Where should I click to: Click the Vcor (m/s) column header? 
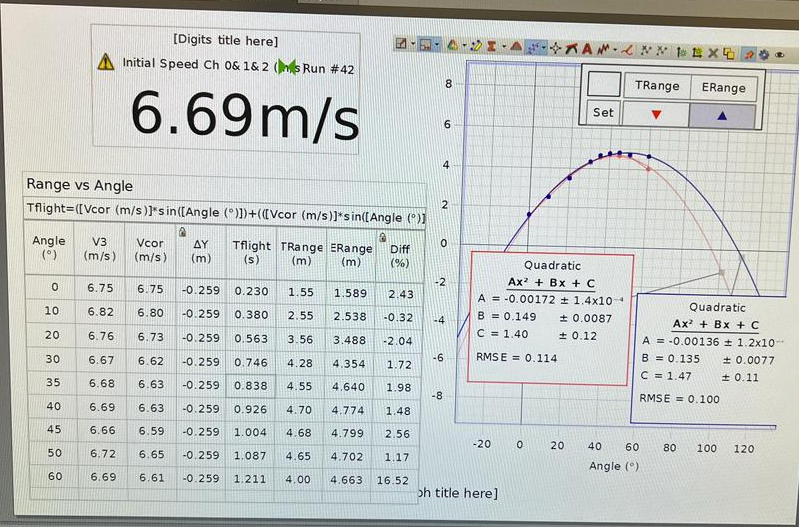(150, 250)
